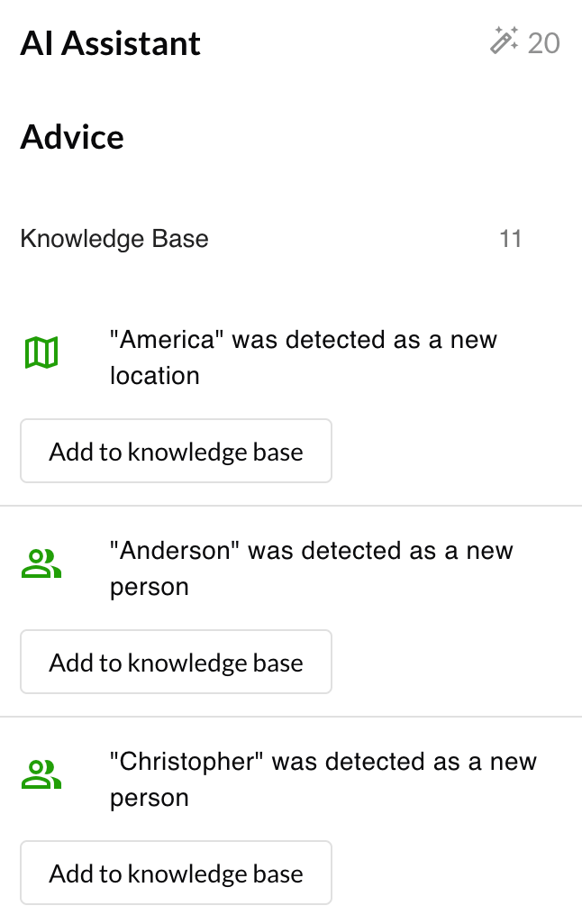Image resolution: width=582 pixels, height=924 pixels.
Task: Select the AI Assistant panel title
Action: click(x=111, y=43)
